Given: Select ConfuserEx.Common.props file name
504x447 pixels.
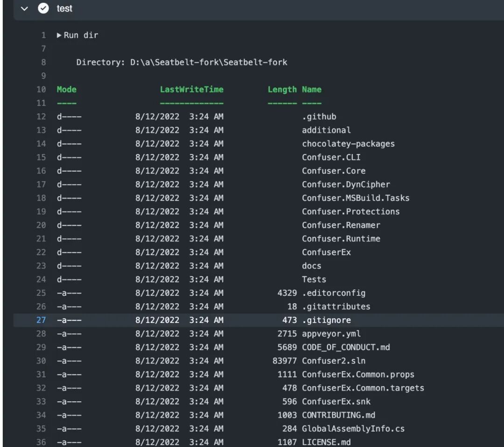Looking at the screenshot, I should [358, 375].
